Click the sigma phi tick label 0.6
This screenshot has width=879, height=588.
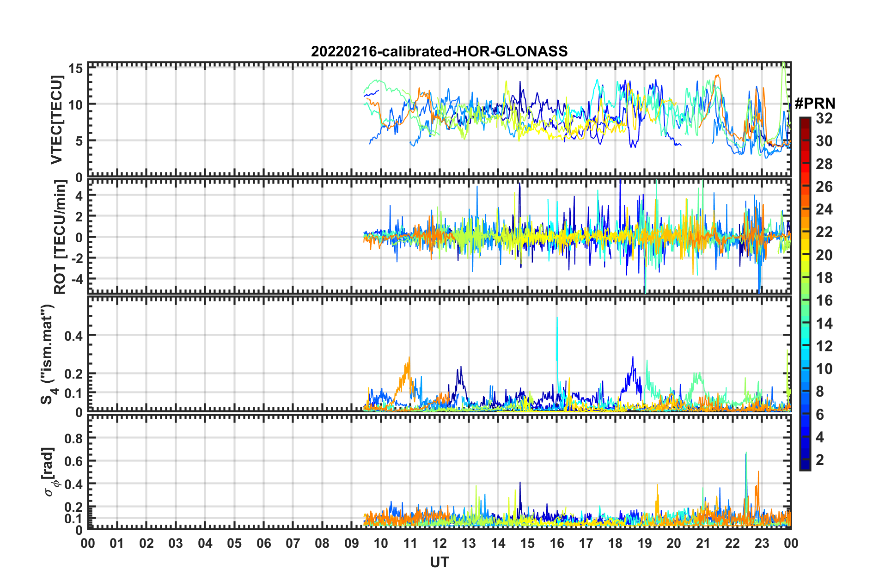pos(74,461)
